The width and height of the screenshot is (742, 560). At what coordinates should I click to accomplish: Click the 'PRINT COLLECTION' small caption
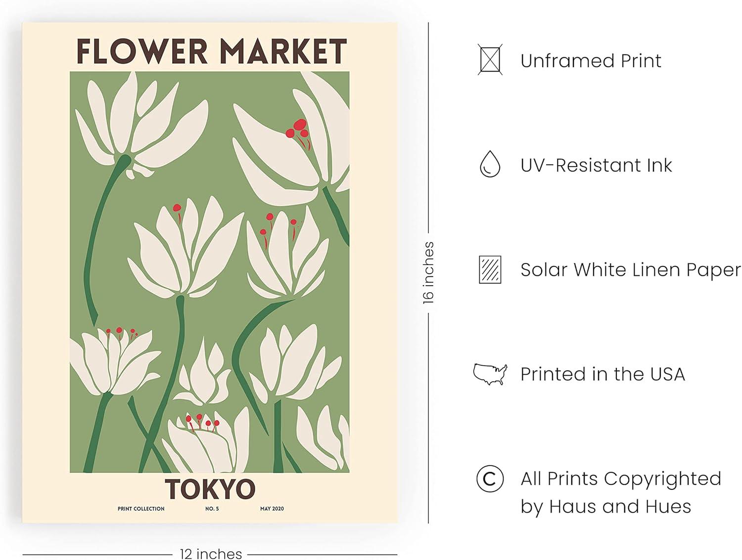click(x=141, y=509)
